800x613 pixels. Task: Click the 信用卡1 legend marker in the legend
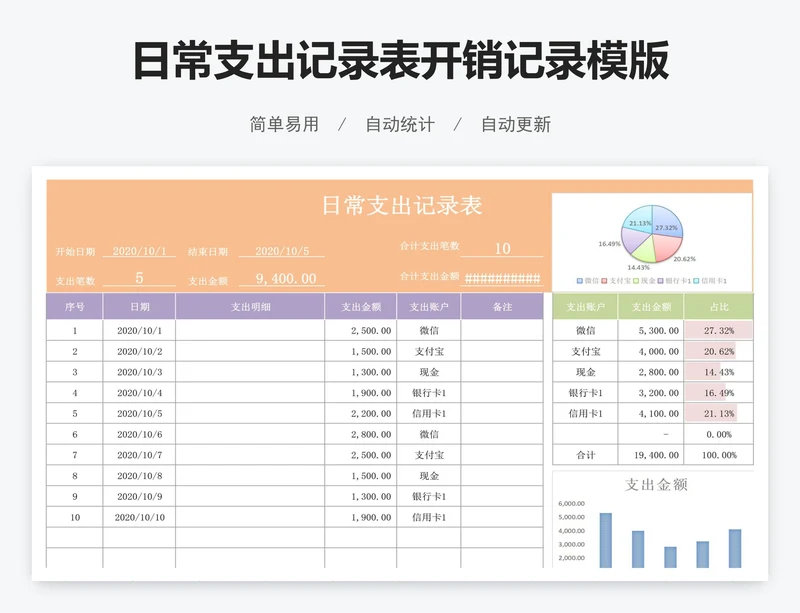[x=696, y=280]
